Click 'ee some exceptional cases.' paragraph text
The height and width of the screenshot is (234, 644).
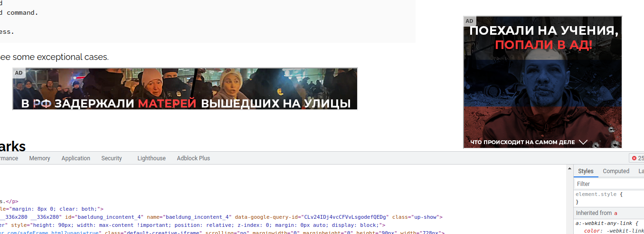click(54, 57)
